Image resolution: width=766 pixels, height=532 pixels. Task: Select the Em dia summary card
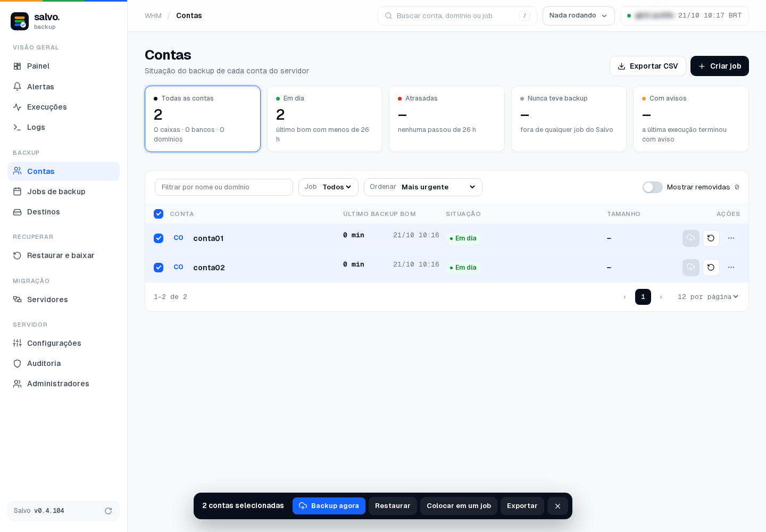(324, 119)
